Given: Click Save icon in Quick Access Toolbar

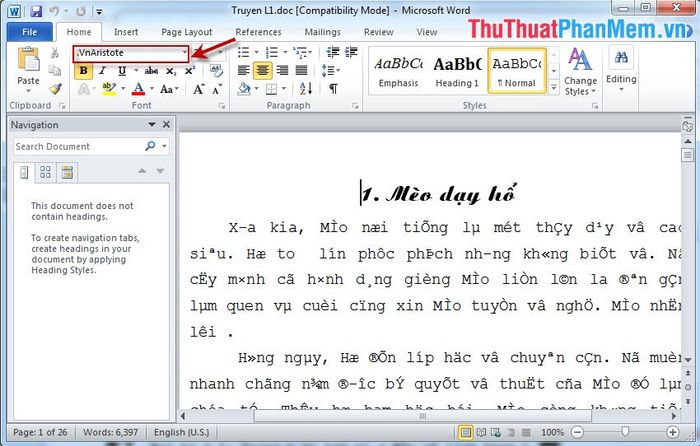Looking at the screenshot, I should click(x=35, y=11).
